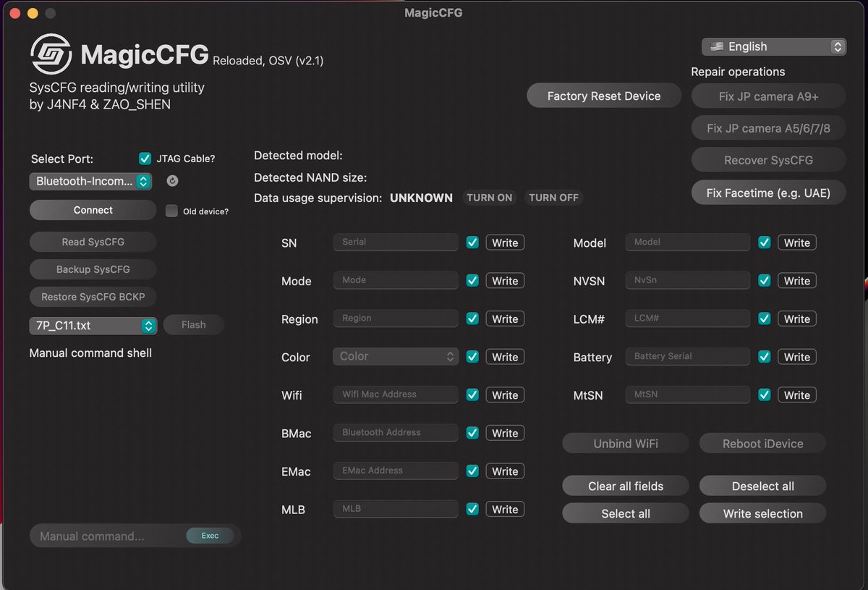Open the English language dropdown
Viewport: 868px width, 590px height.
[x=774, y=46]
